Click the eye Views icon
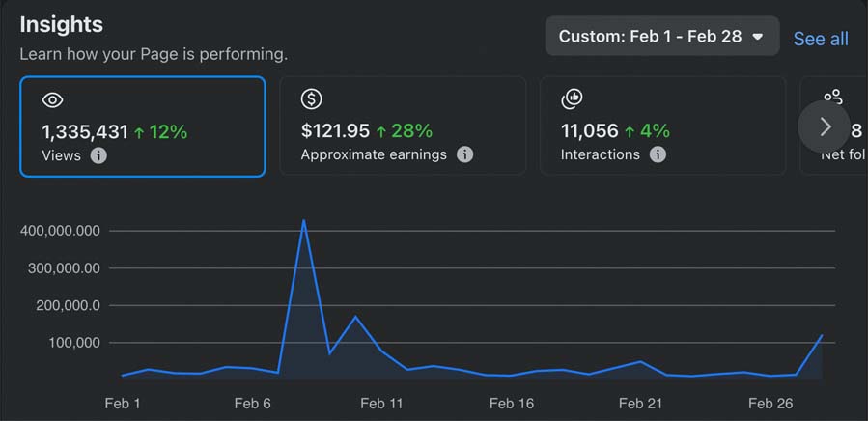This screenshot has height=421, width=868. (x=52, y=99)
